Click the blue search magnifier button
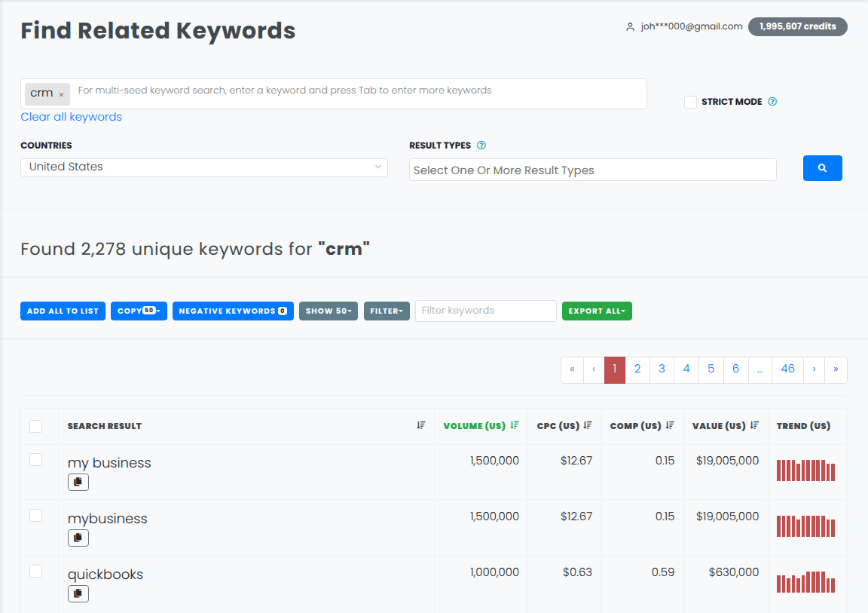The image size is (868, 613). 822,168
